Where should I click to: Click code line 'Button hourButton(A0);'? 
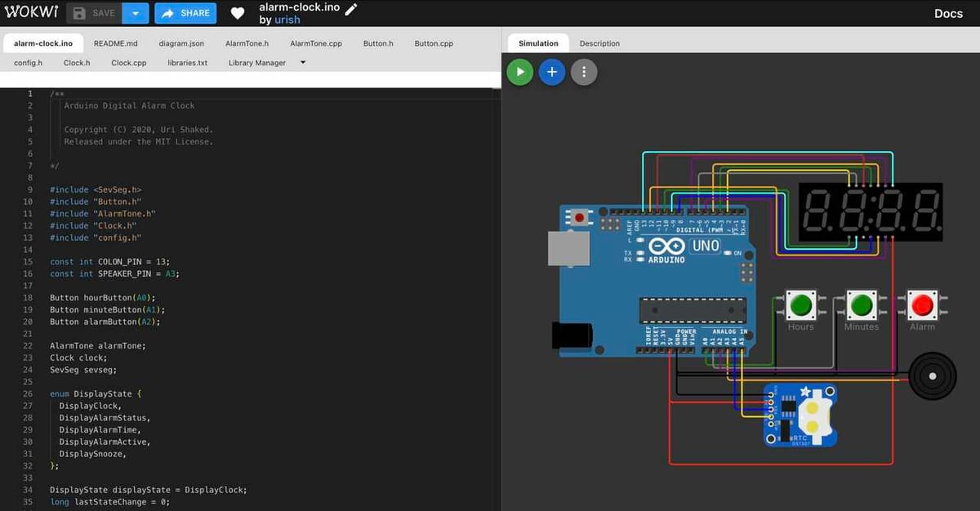click(102, 297)
